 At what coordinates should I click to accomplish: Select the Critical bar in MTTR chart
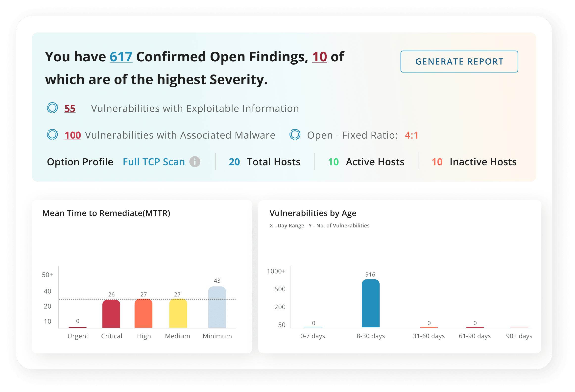coord(111,314)
